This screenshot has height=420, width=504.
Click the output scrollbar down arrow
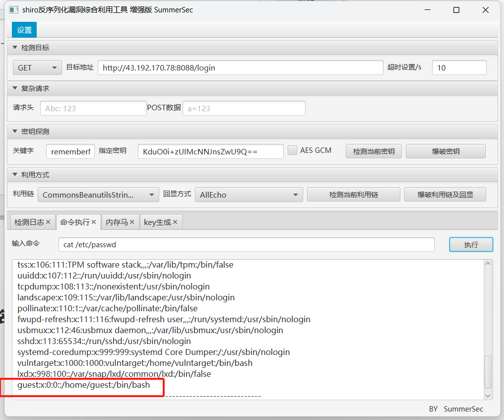click(488, 396)
